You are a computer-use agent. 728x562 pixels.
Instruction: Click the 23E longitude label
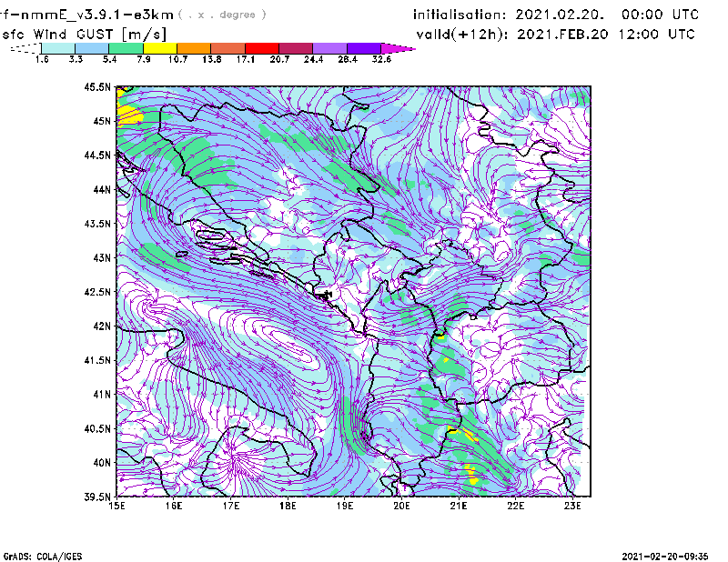click(572, 506)
